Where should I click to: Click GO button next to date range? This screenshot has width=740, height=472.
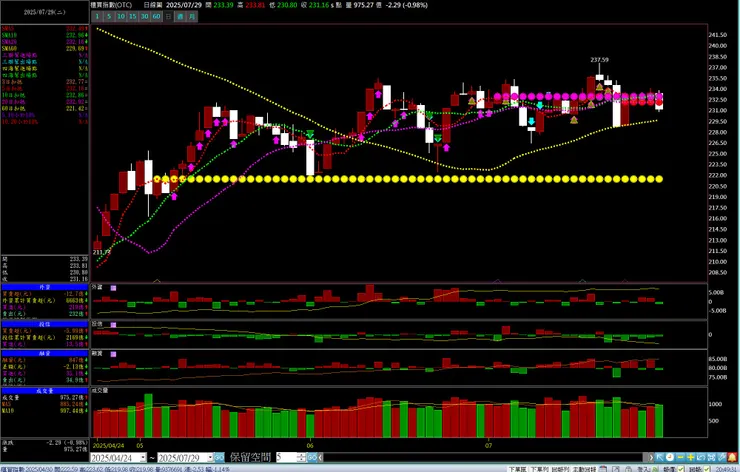coord(219,457)
